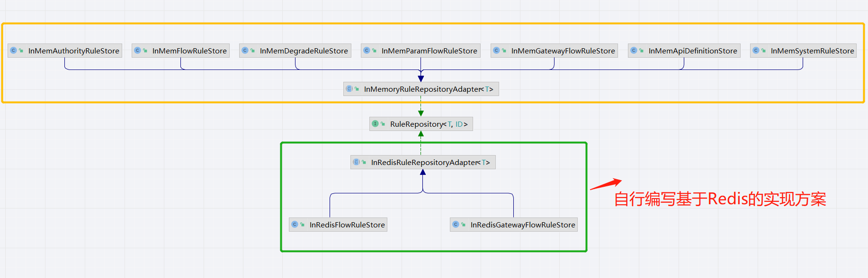Select the InMemSystemRuleStore class node

803,51
